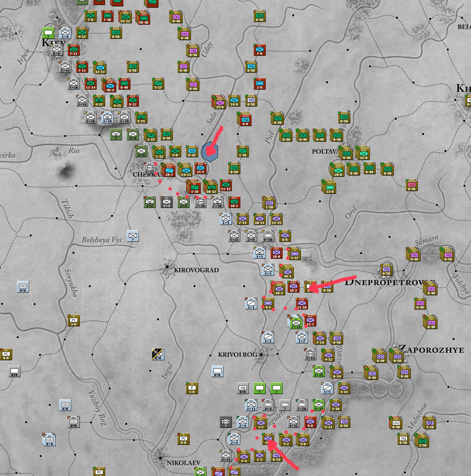
Task: Select the 24-11 counter stack
Action: pos(185,170)
